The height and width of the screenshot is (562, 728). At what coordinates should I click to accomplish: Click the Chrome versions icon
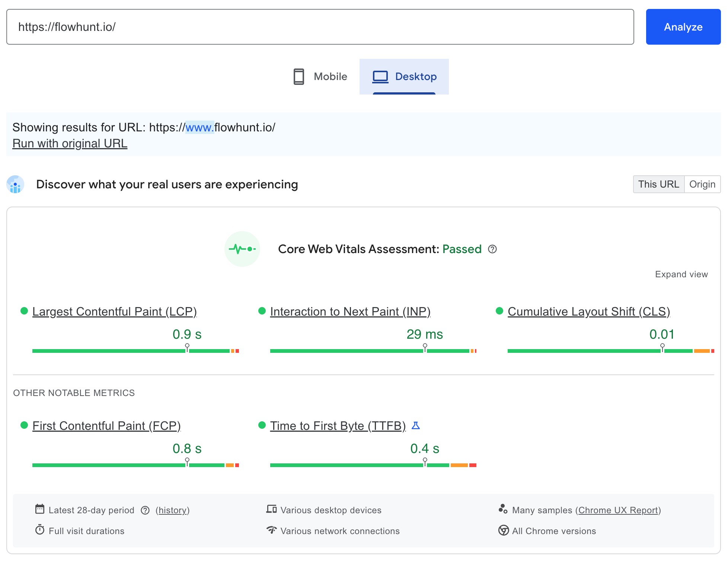503,531
